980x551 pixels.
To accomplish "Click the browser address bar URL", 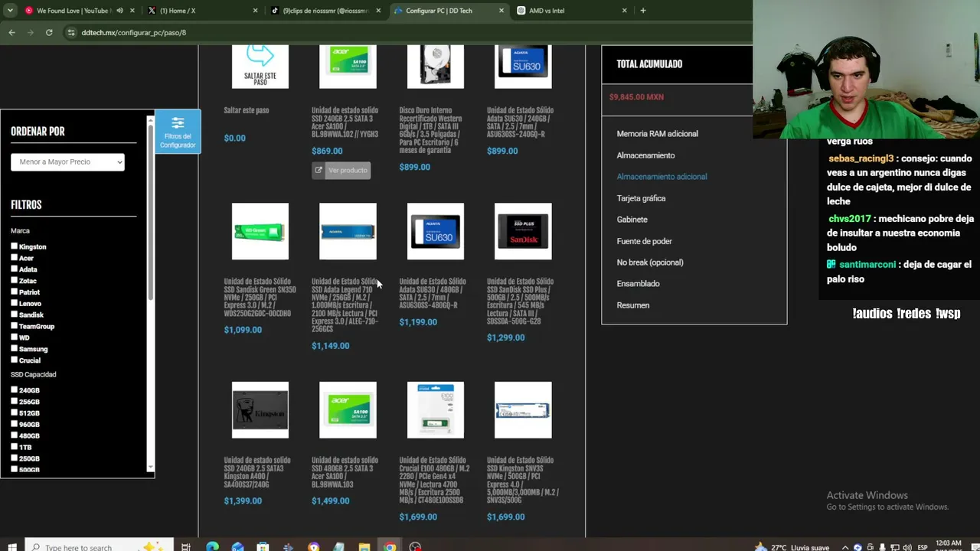I will 134,33.
